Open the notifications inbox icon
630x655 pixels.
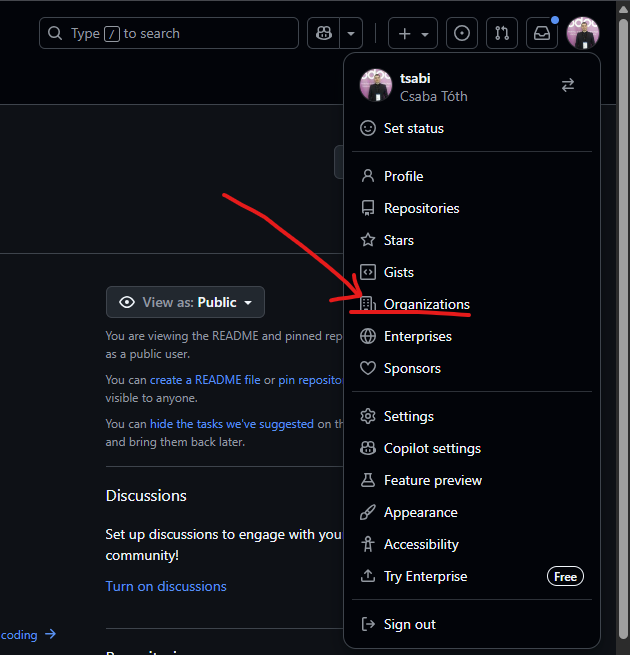[541, 33]
